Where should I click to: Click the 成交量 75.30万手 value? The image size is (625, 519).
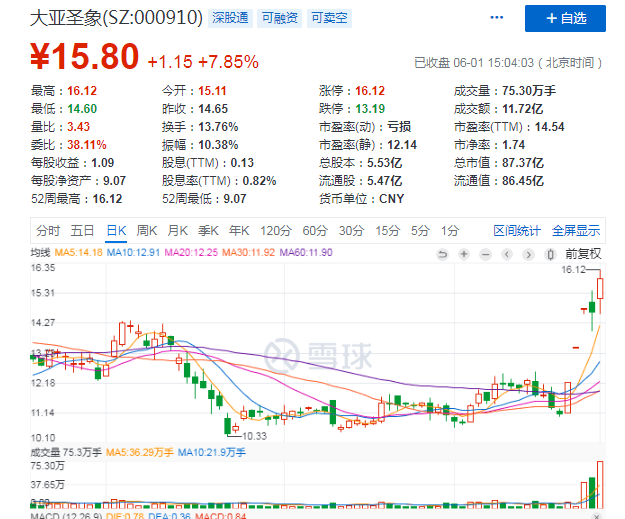coord(529,91)
